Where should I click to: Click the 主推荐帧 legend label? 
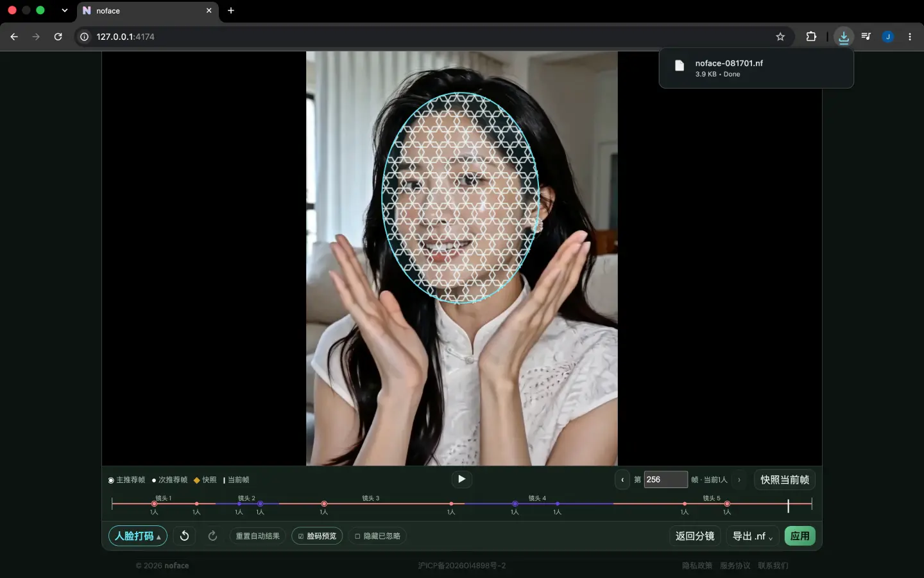130,480
